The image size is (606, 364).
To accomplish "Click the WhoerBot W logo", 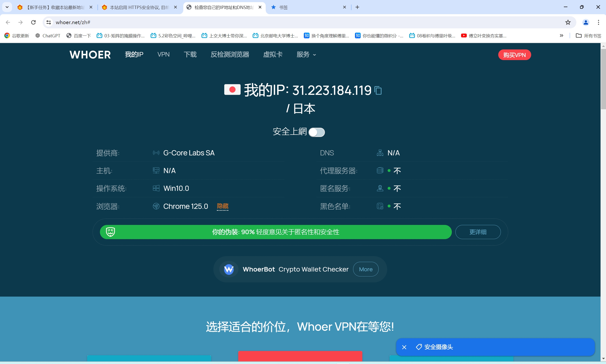I will point(229,269).
